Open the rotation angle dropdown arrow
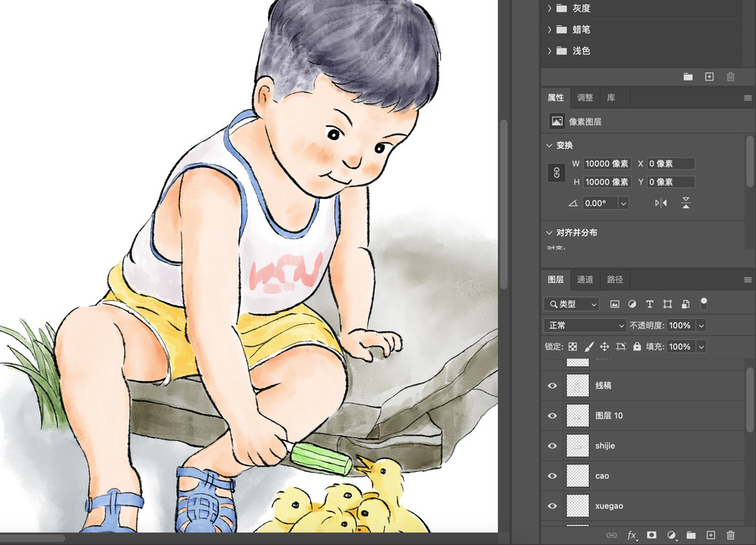 623,203
